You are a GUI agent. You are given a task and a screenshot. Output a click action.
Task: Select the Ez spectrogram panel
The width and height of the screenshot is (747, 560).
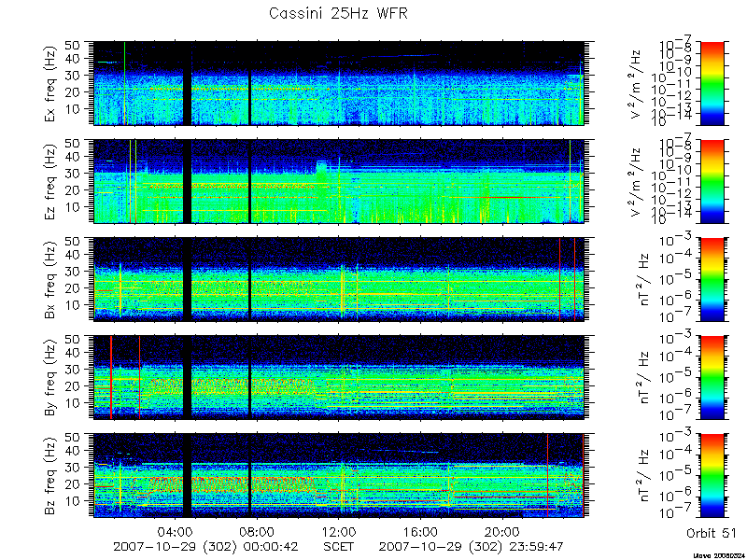(339, 181)
